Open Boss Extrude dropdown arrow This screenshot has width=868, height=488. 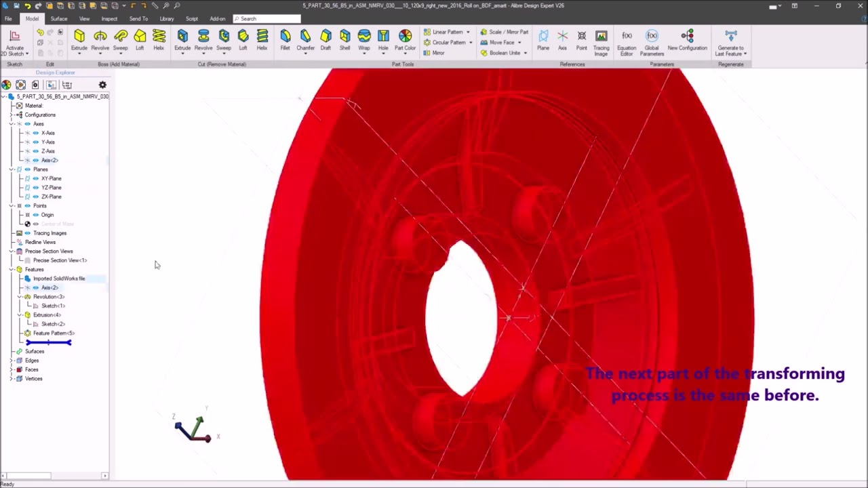[x=79, y=54]
